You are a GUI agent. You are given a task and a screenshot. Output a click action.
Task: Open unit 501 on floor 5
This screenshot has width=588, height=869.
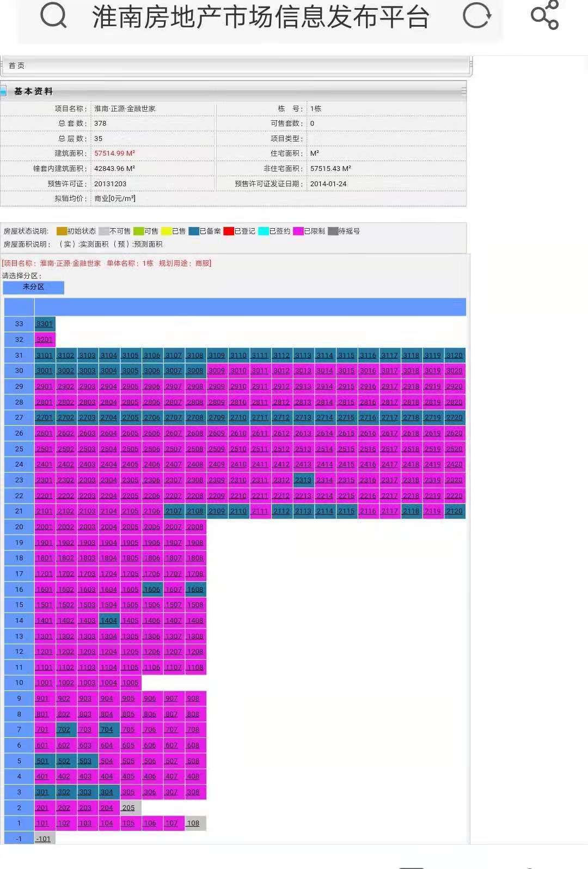[x=45, y=761]
